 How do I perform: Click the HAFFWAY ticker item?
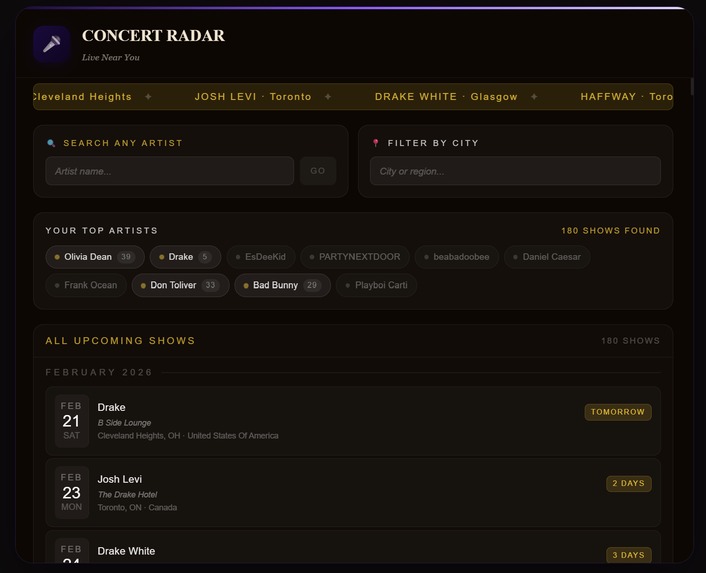626,97
